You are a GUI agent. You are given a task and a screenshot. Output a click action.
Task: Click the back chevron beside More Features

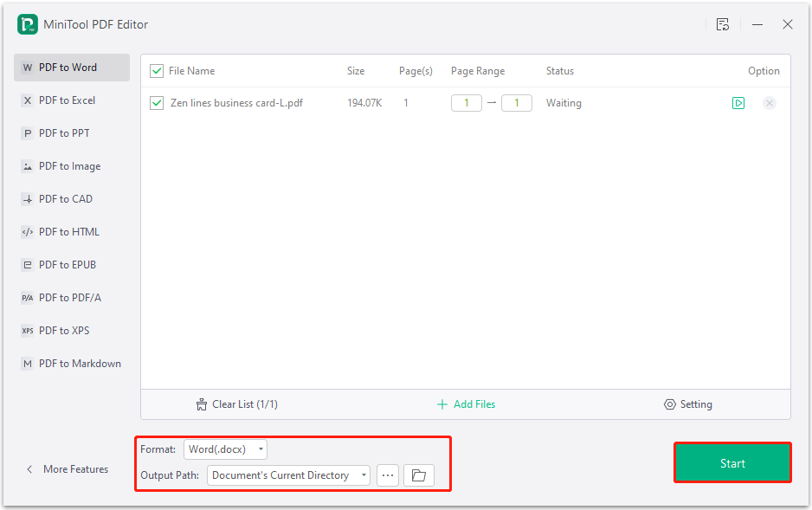[x=29, y=469]
